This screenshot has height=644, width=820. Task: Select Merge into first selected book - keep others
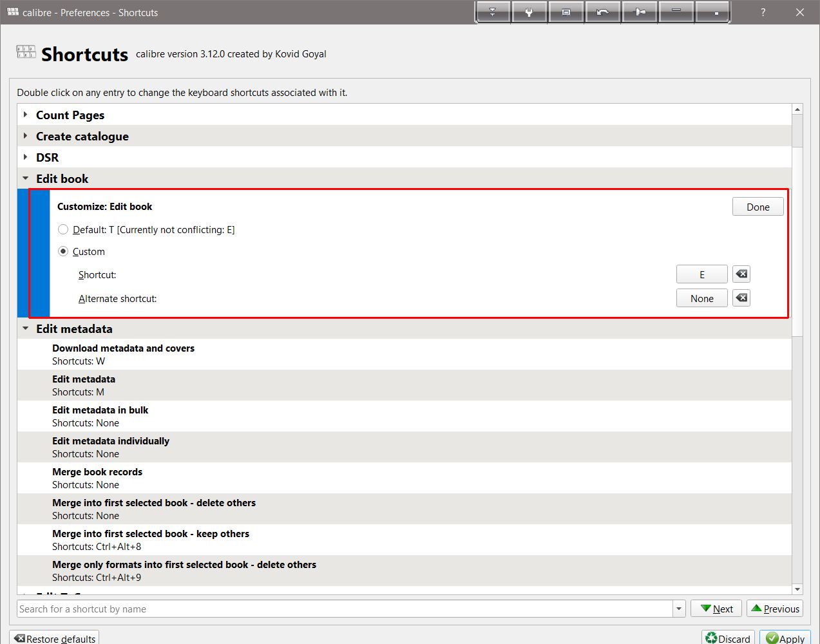[x=405, y=540]
